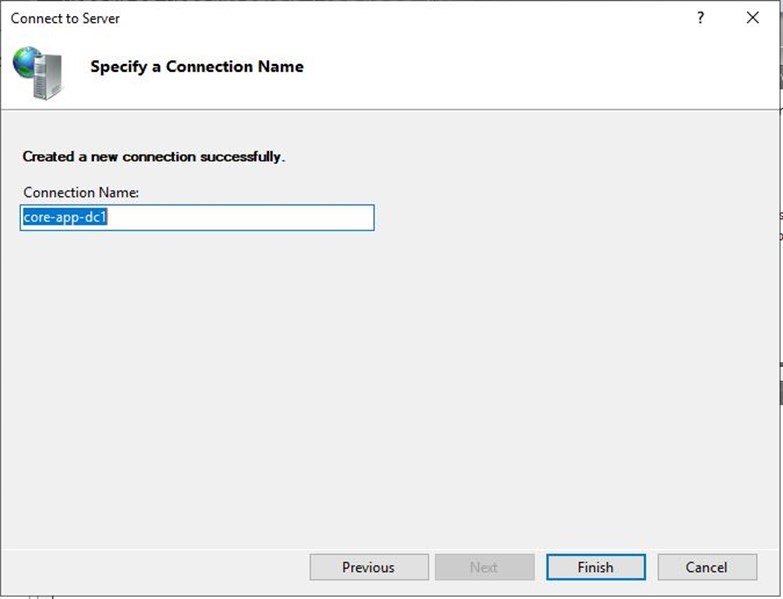This screenshot has width=783, height=599.
Task: Cancel the Connect to Server wizard
Action: point(706,567)
